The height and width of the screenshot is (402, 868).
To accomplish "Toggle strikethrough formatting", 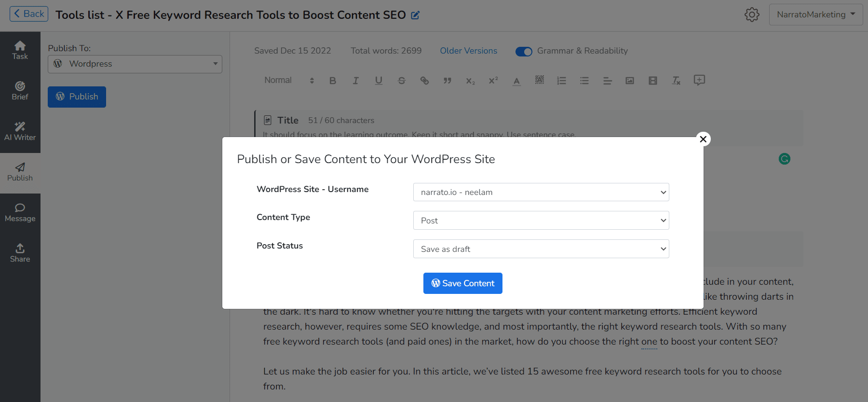I will click(402, 81).
